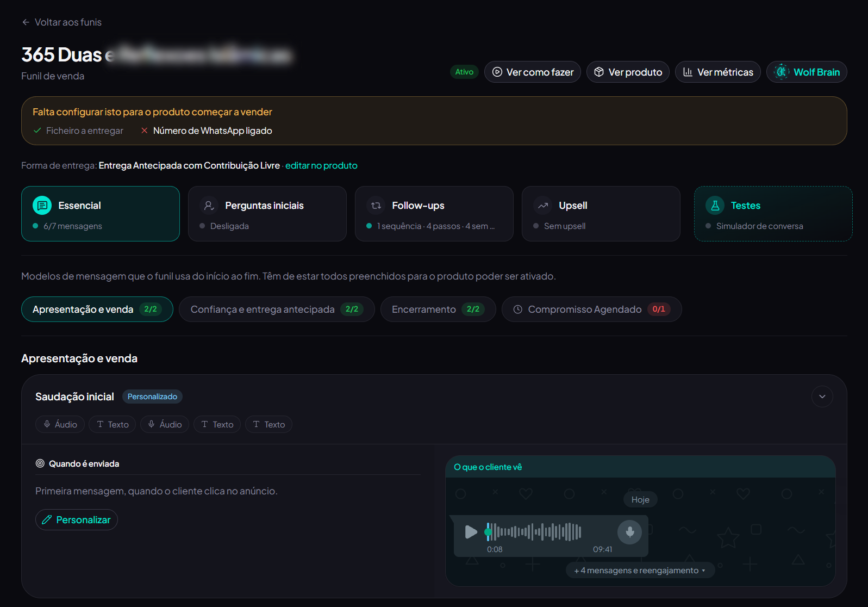Click the back arrow beside Voltar aos funis
This screenshot has width=868, height=607.
click(x=26, y=22)
